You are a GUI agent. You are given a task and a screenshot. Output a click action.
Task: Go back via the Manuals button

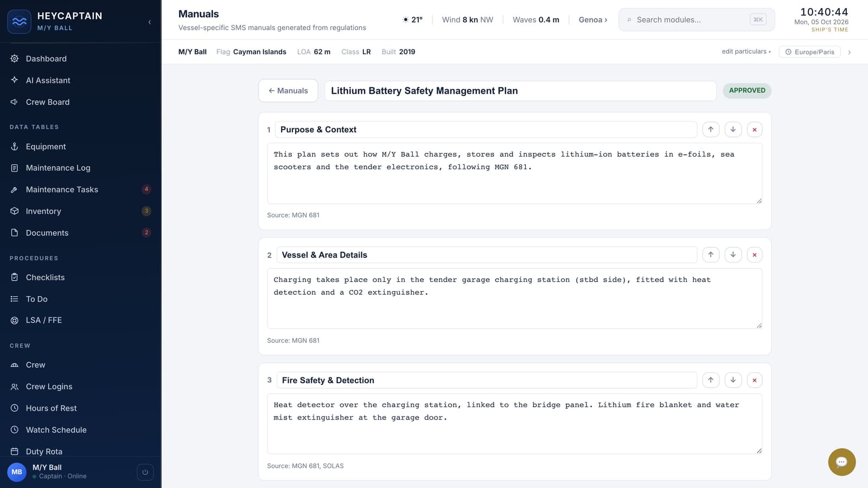pos(288,91)
